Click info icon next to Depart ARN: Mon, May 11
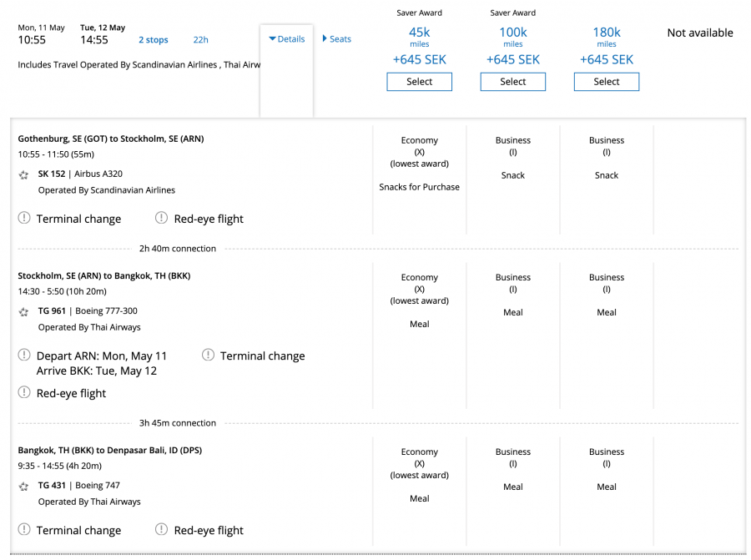The height and width of the screenshot is (560, 751). point(24,356)
